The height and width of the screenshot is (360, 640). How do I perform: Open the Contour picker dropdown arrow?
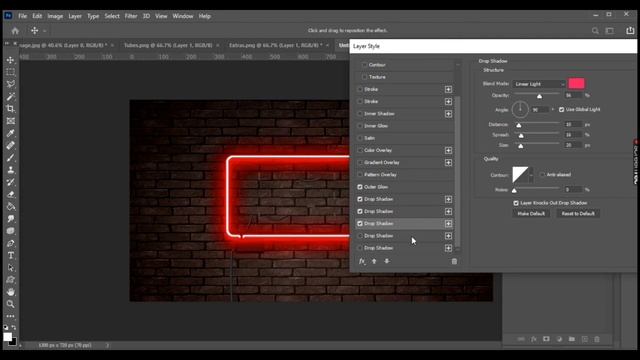click(531, 175)
